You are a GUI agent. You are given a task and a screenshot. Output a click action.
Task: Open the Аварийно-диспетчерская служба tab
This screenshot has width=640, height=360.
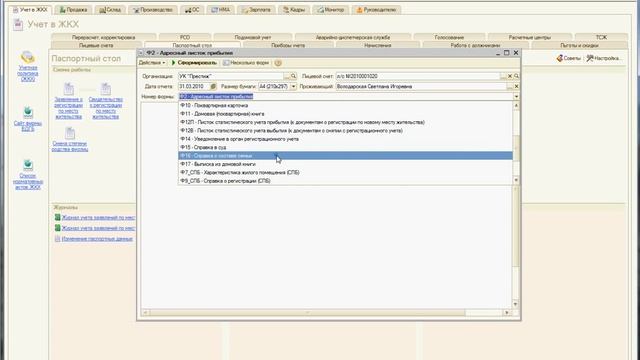click(x=353, y=37)
